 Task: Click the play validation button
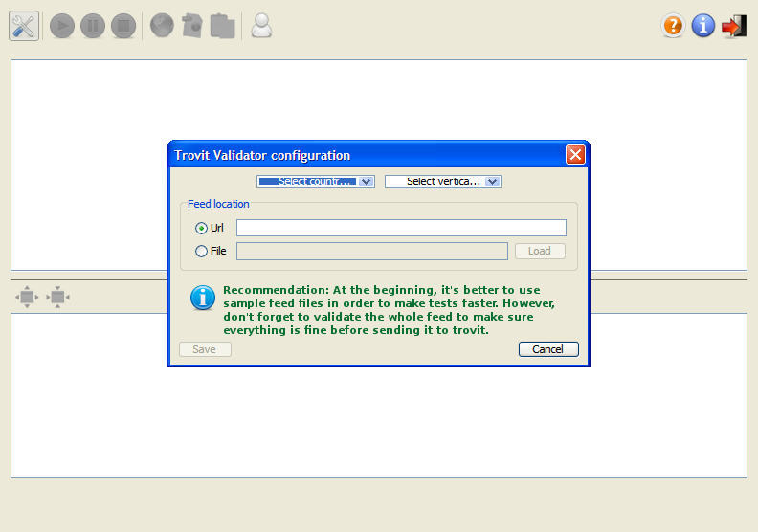(x=62, y=26)
